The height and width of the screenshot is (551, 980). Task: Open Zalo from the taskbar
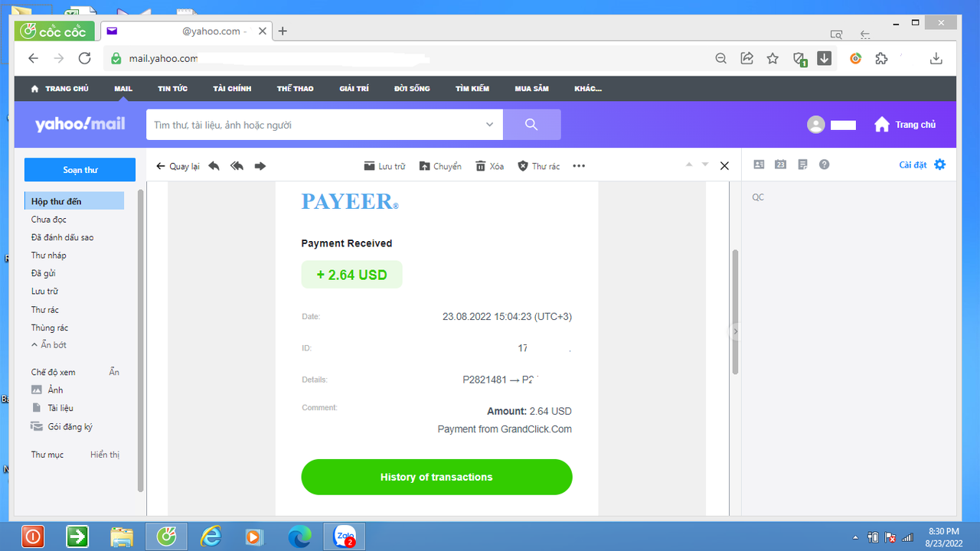pyautogui.click(x=345, y=537)
